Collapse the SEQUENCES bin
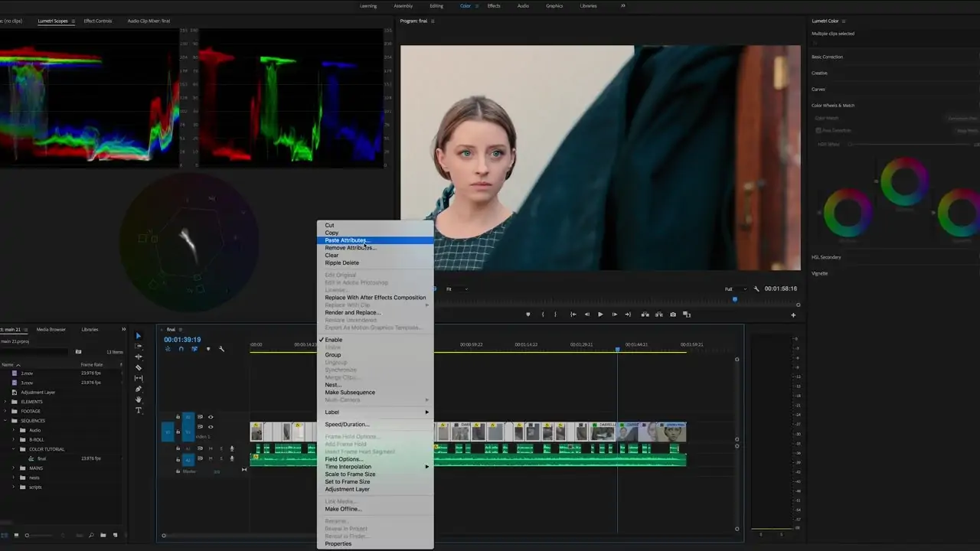This screenshot has height=551, width=980. point(5,421)
